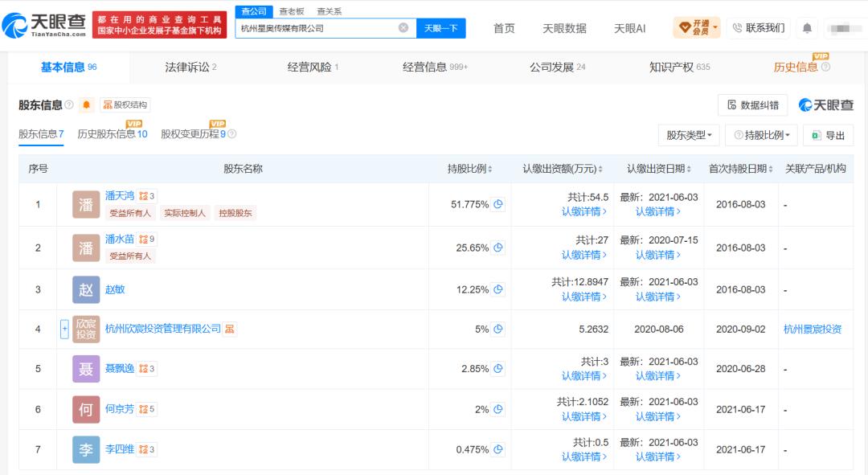Screen dimensions: 868x475
Task: Click the help icon beside 历史信息 tab
Action: coord(825,67)
